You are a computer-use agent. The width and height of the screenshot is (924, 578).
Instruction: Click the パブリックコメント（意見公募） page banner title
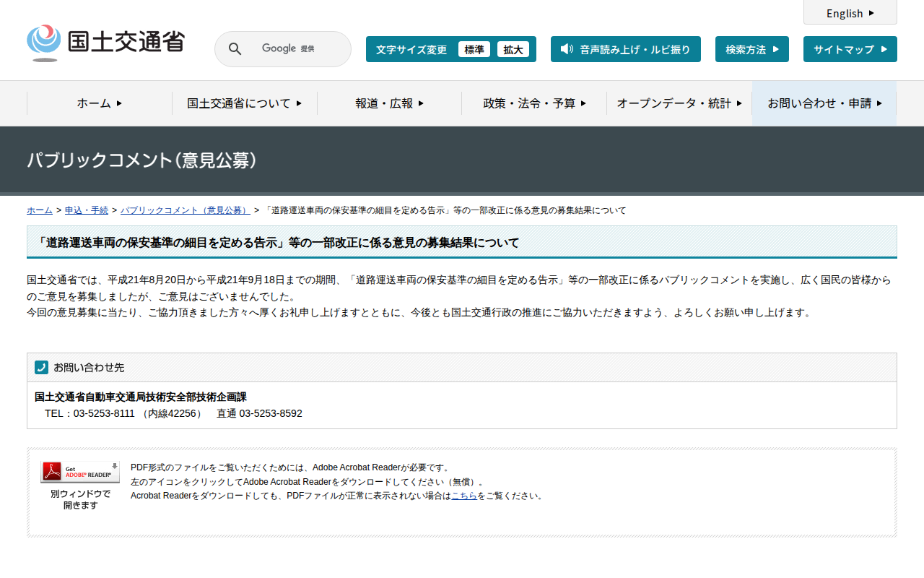click(x=142, y=160)
